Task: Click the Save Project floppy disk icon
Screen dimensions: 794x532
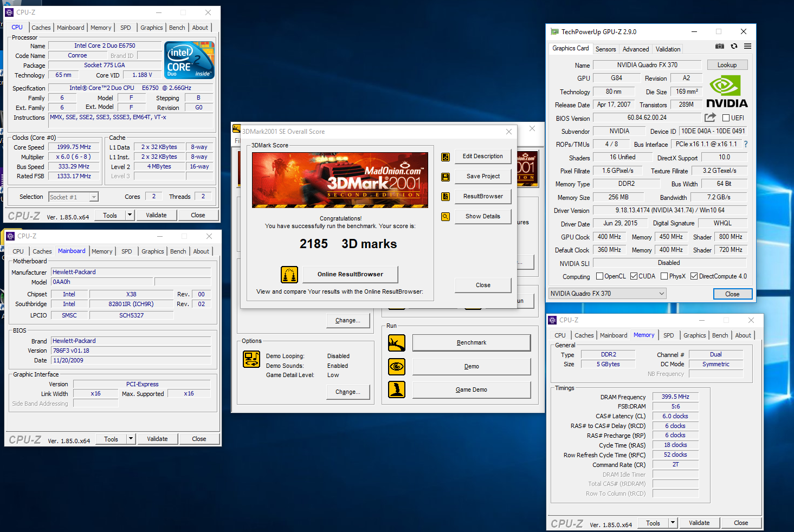Action: click(446, 177)
